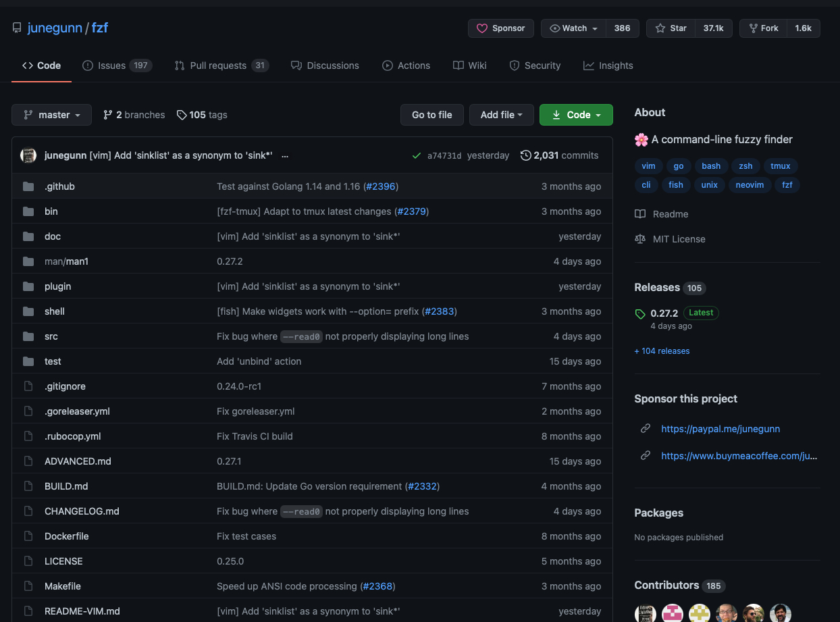The height and width of the screenshot is (622, 840).
Task: Click the file icon next to BUILD.md
Action: pos(28,486)
